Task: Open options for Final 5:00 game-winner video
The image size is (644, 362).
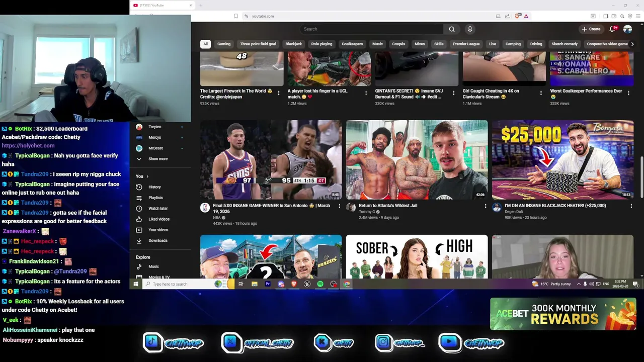Action: 339,206
